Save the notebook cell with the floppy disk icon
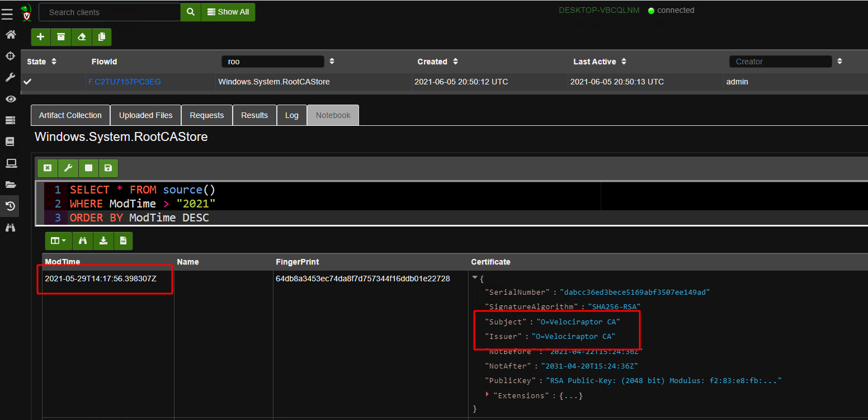Screen dimensions: 868x420 [x=108, y=168]
